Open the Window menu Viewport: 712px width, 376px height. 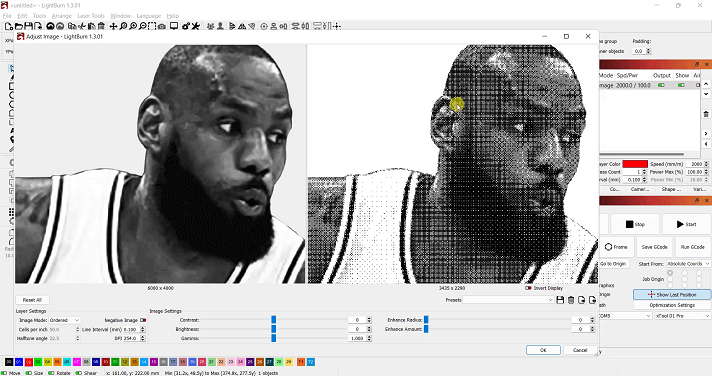pos(120,16)
